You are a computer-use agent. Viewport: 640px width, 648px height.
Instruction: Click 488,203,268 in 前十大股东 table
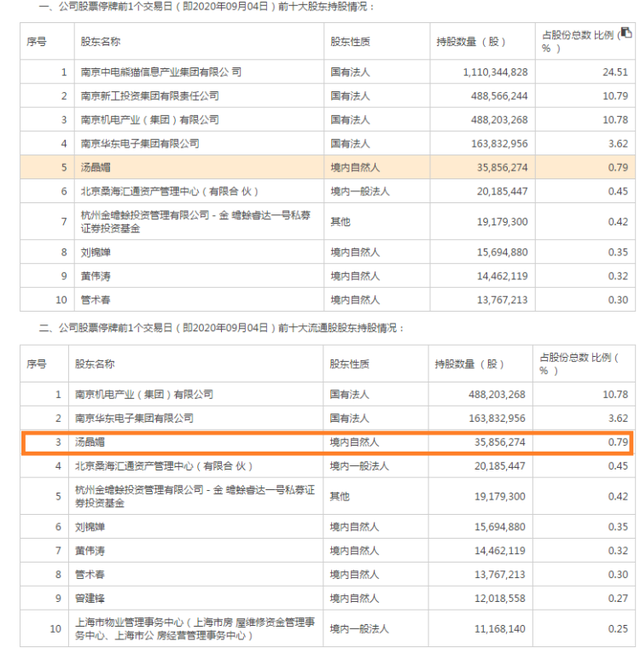point(499,120)
